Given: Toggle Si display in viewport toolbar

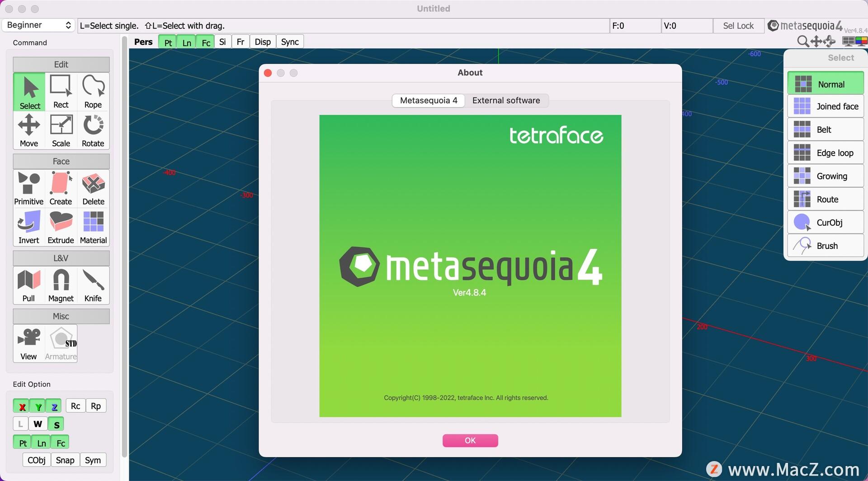Looking at the screenshot, I should click(222, 42).
